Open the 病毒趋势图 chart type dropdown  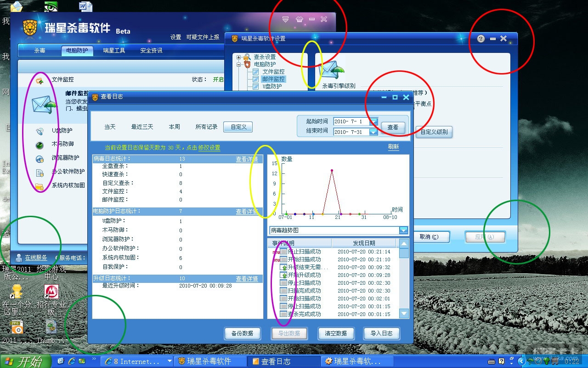click(403, 230)
